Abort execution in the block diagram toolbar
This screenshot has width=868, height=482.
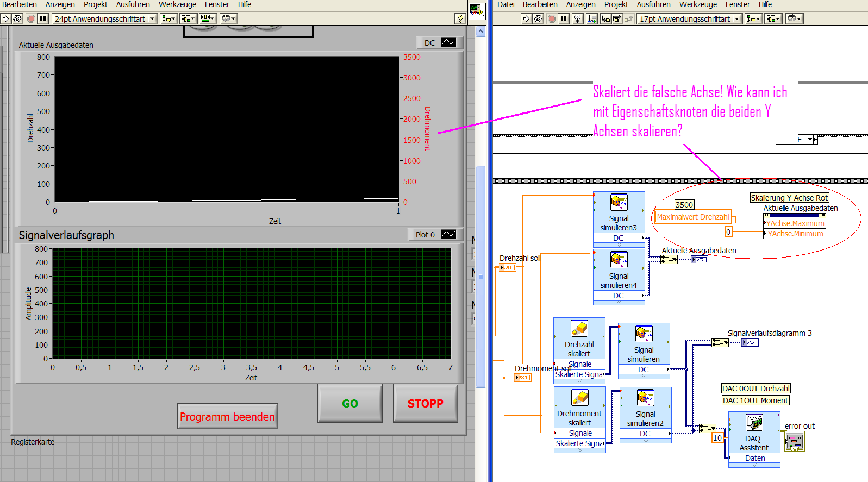tap(552, 18)
